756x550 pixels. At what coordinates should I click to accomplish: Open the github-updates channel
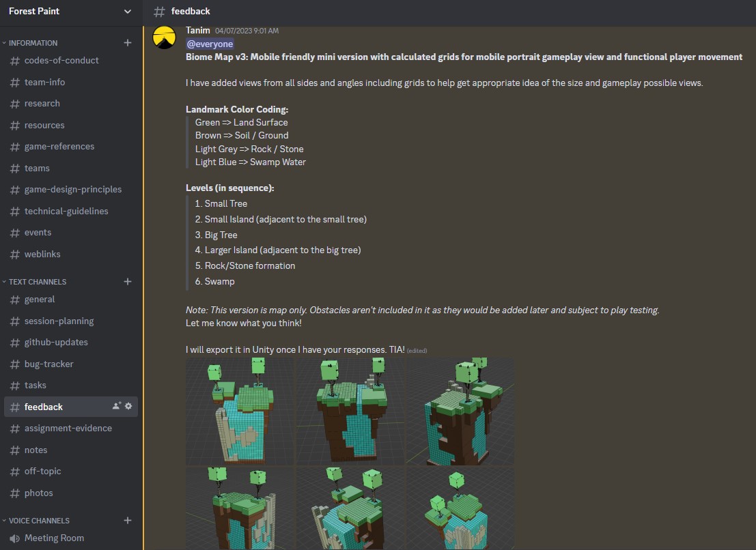(x=71, y=343)
